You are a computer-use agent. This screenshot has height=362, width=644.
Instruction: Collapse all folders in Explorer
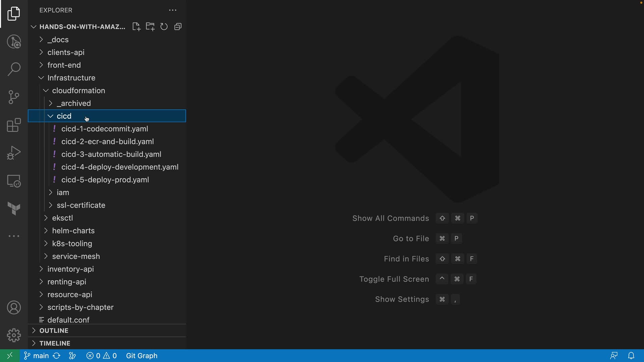pos(178,27)
